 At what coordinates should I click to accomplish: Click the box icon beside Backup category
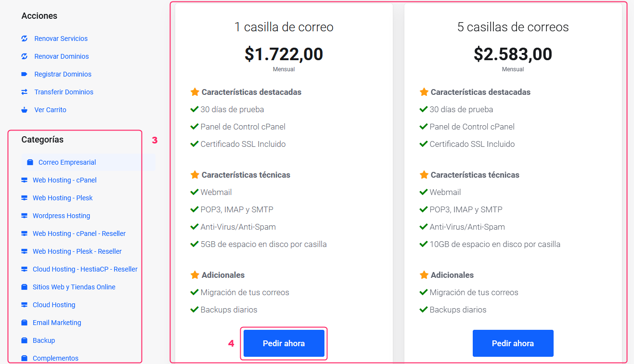[x=25, y=340]
